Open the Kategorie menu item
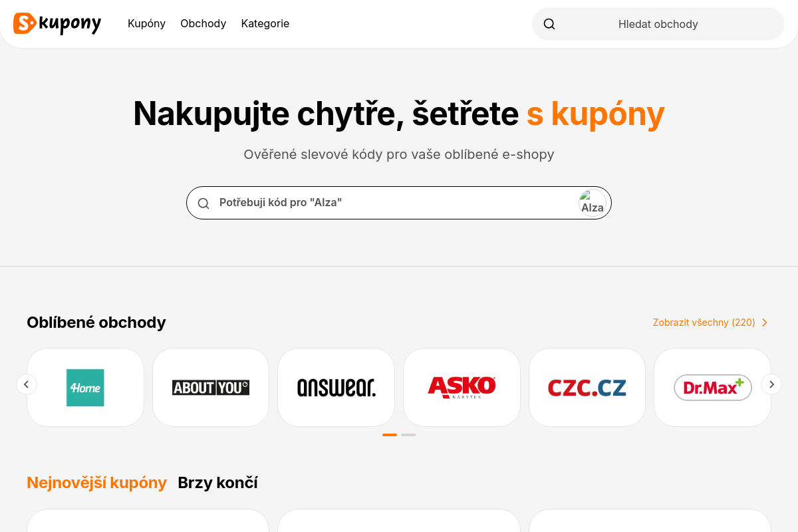Image resolution: width=798 pixels, height=532 pixels. [x=265, y=23]
